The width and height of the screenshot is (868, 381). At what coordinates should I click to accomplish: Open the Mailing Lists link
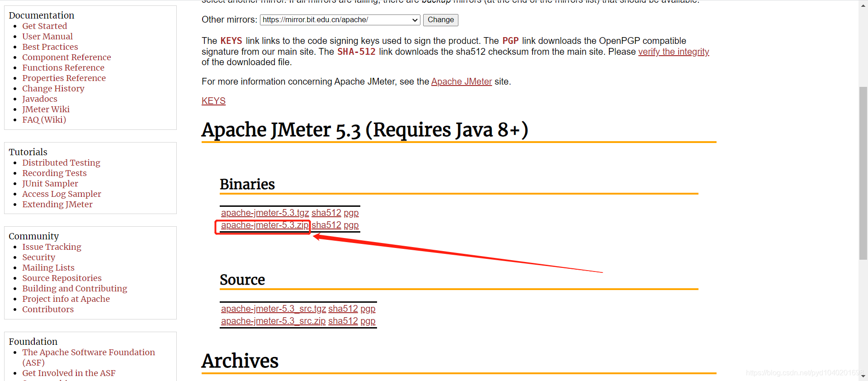(48, 268)
